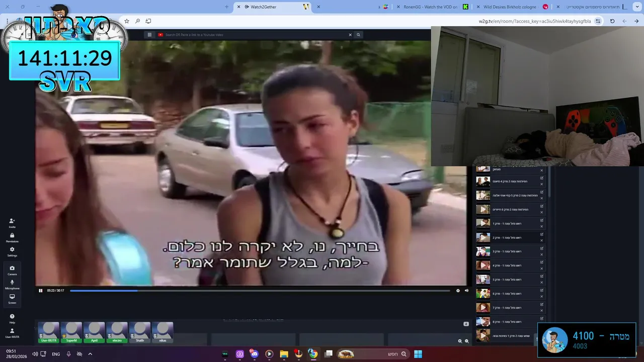Play playlist item ראש גדול עונה 1 פרק 1

click(x=483, y=223)
